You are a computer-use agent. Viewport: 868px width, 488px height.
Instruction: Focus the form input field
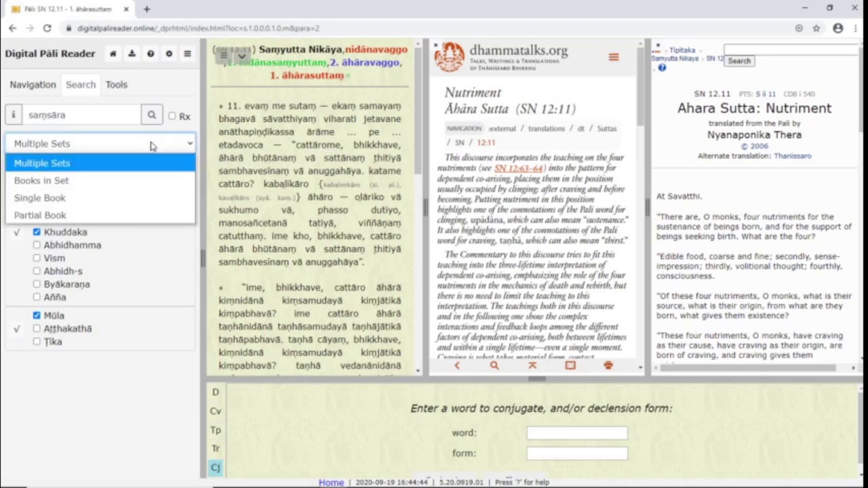point(577,453)
